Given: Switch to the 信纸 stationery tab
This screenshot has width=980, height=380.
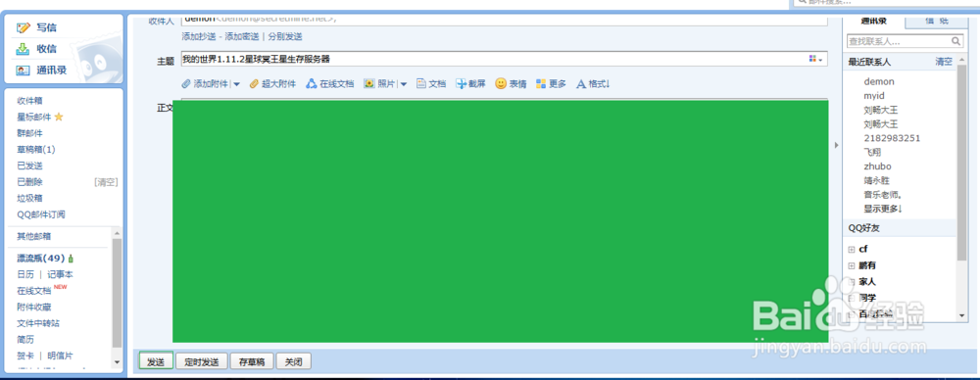Looking at the screenshot, I should (936, 21).
